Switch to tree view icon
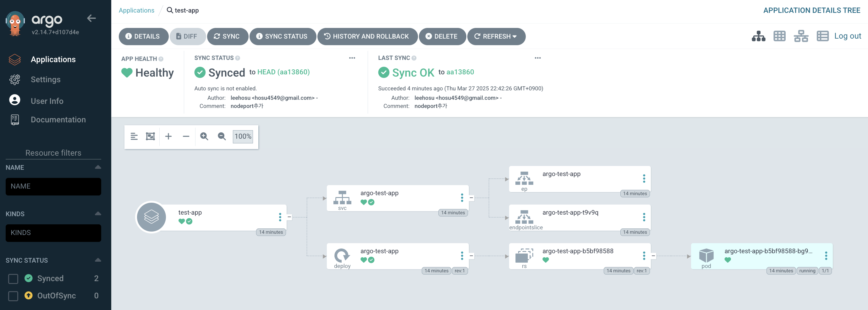The height and width of the screenshot is (310, 868). pos(758,36)
